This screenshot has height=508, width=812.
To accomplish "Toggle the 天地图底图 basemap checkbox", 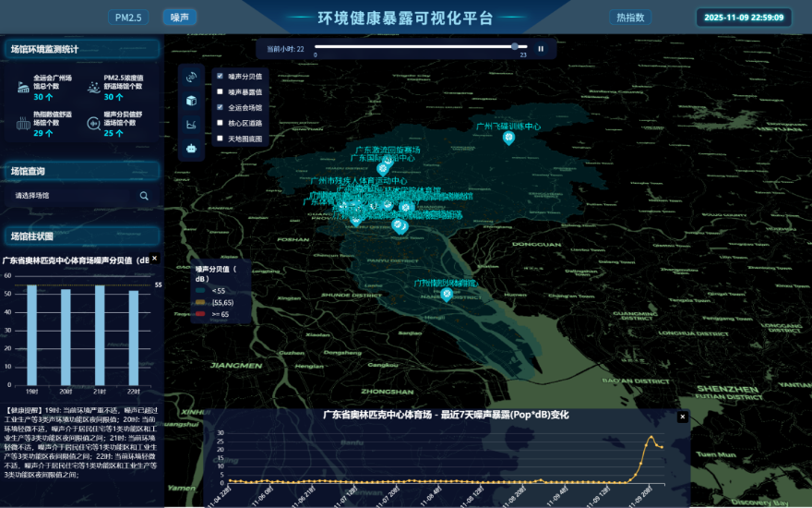I will pyautogui.click(x=220, y=138).
